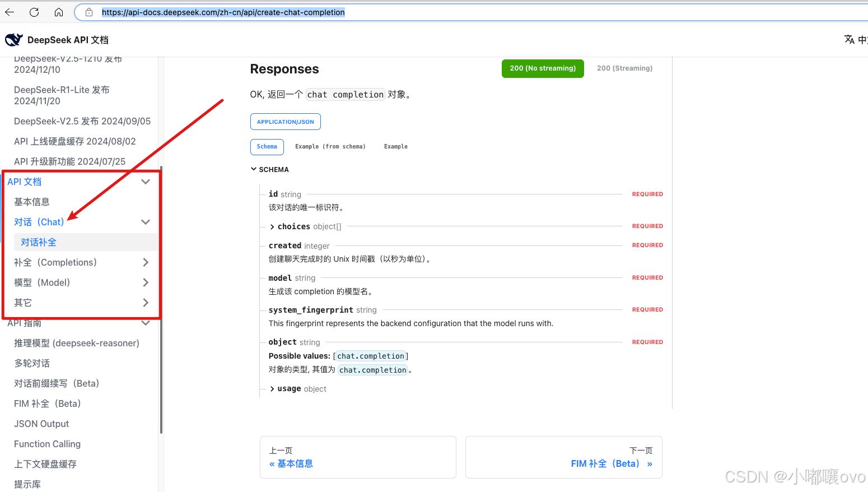Screen dimensions: 868x492
Task: Click the Responses heading
Action: [284, 69]
